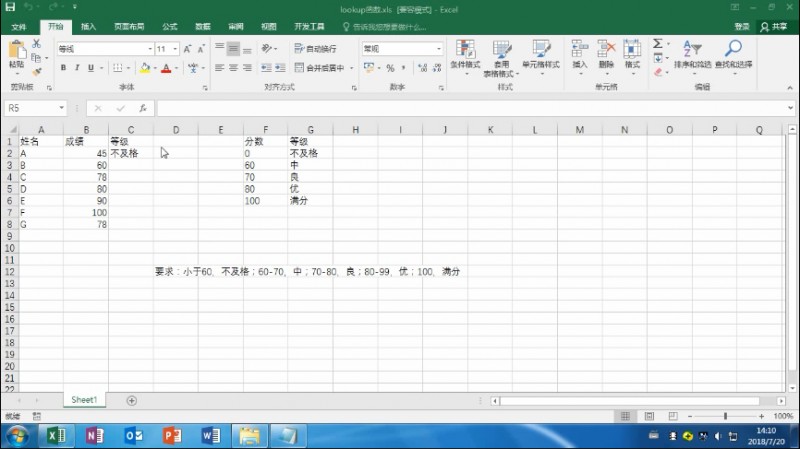Click the increase indent icon
This screenshot has height=449, width=800.
pos(280,68)
